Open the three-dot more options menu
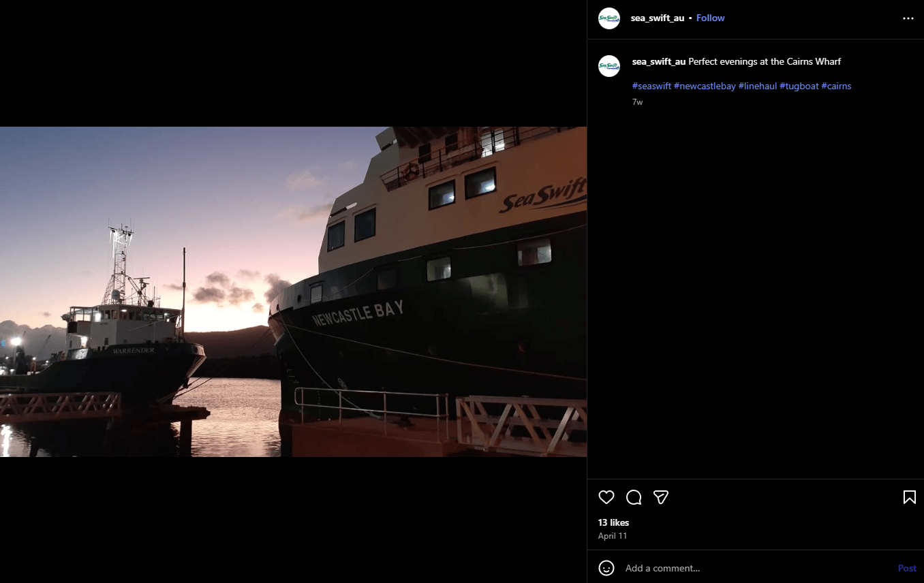This screenshot has height=583, width=924. coord(908,18)
